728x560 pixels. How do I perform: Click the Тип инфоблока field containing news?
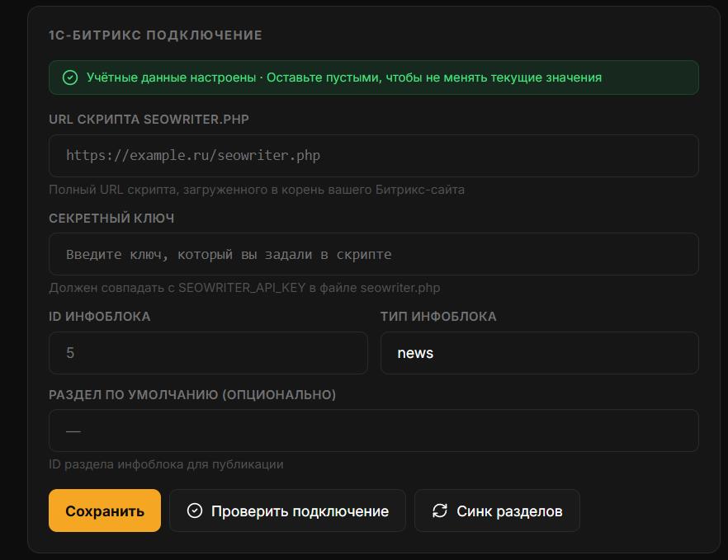point(540,353)
